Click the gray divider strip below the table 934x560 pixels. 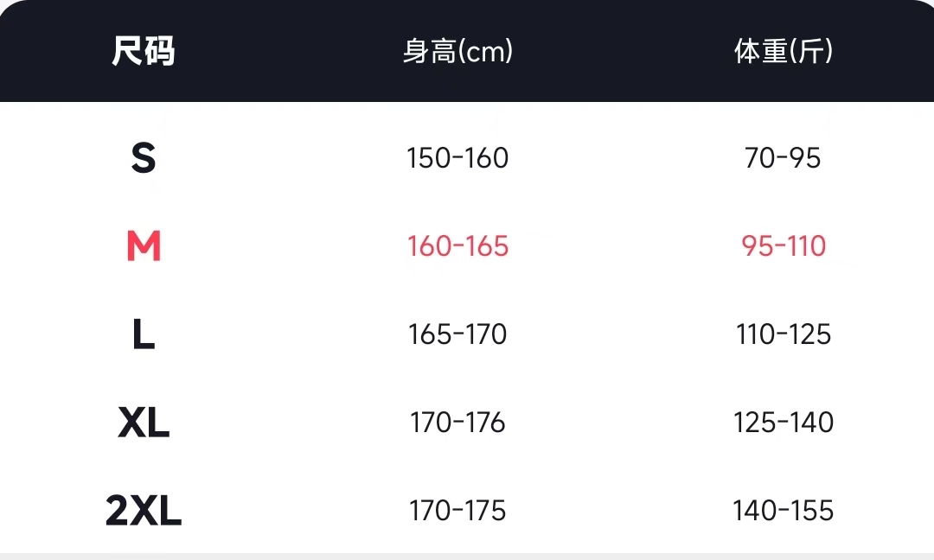pyautogui.click(x=467, y=556)
